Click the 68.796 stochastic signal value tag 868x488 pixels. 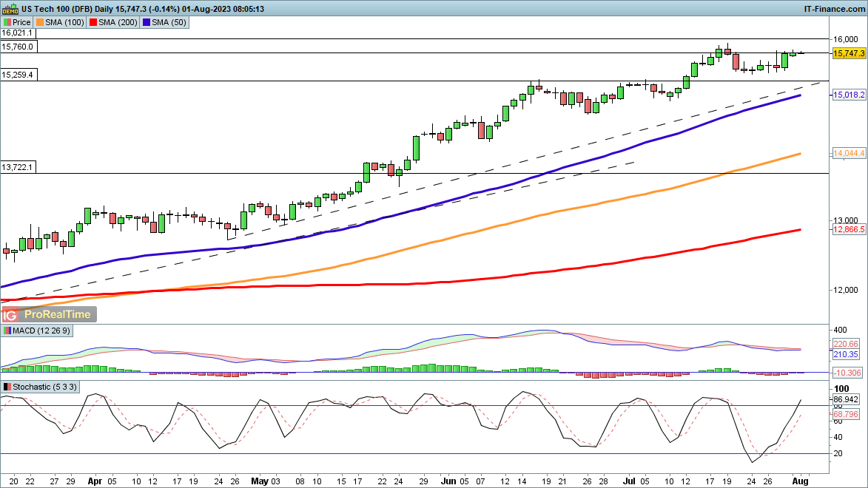coord(846,414)
